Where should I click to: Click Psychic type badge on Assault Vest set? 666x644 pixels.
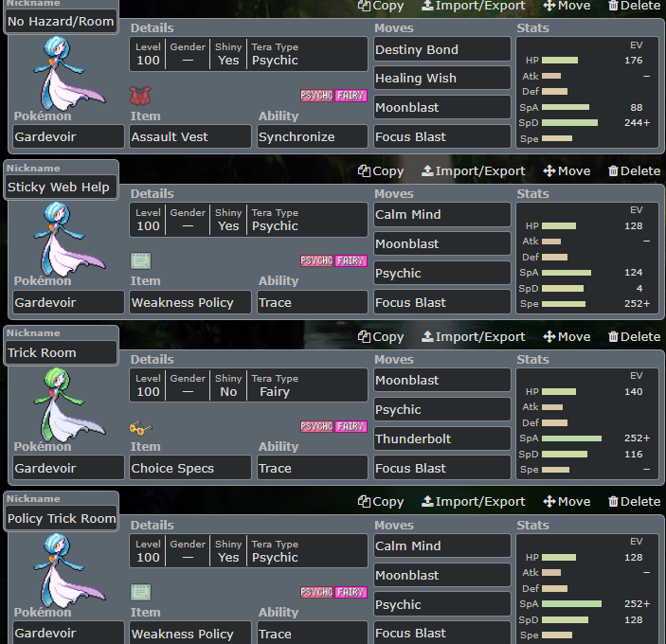point(316,96)
